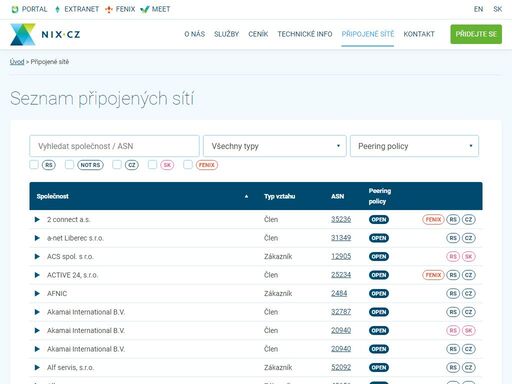
Task: Open the KONTAKT menu item
Action: point(419,34)
